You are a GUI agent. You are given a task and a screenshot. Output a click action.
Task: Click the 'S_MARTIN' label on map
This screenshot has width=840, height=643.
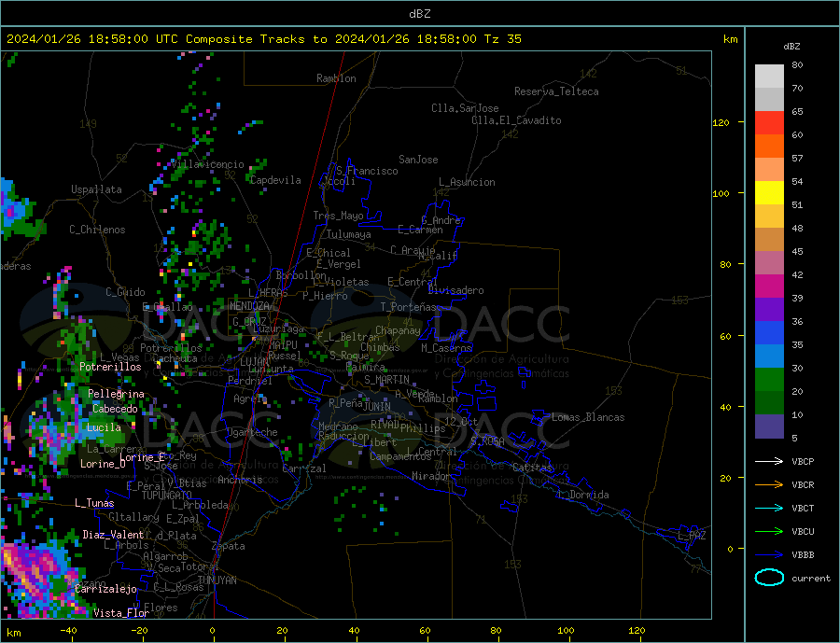pos(386,380)
